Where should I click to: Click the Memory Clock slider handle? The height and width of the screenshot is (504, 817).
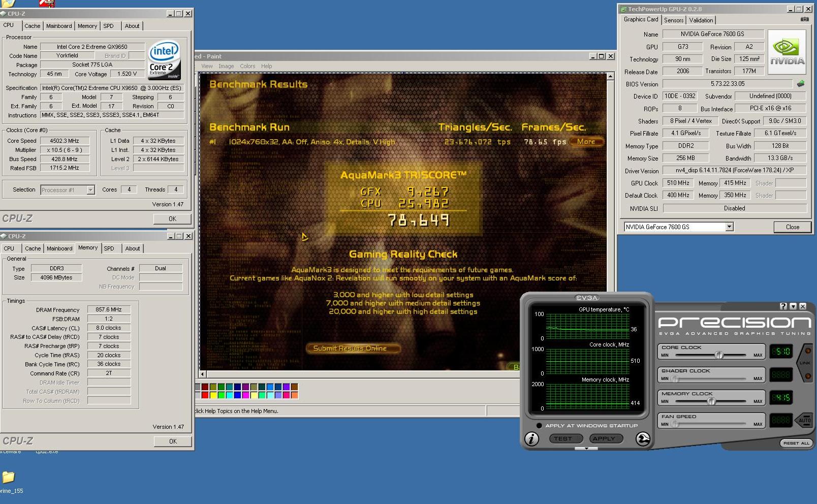(711, 401)
